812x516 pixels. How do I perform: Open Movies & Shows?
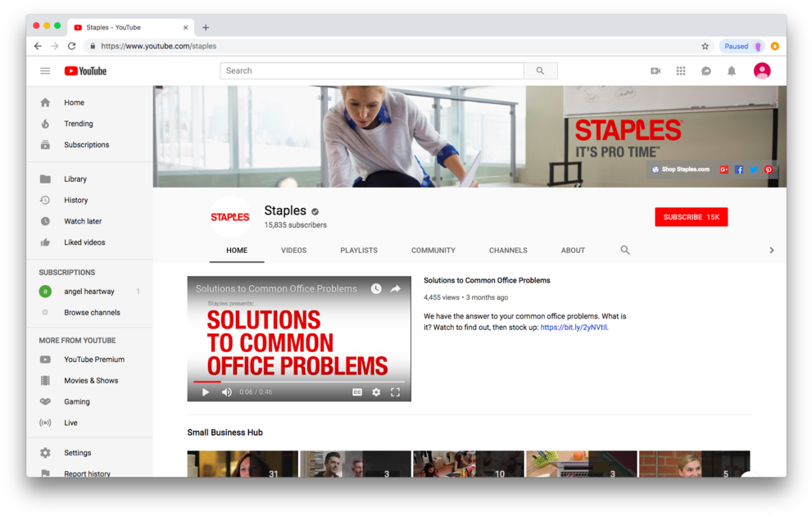click(x=89, y=380)
